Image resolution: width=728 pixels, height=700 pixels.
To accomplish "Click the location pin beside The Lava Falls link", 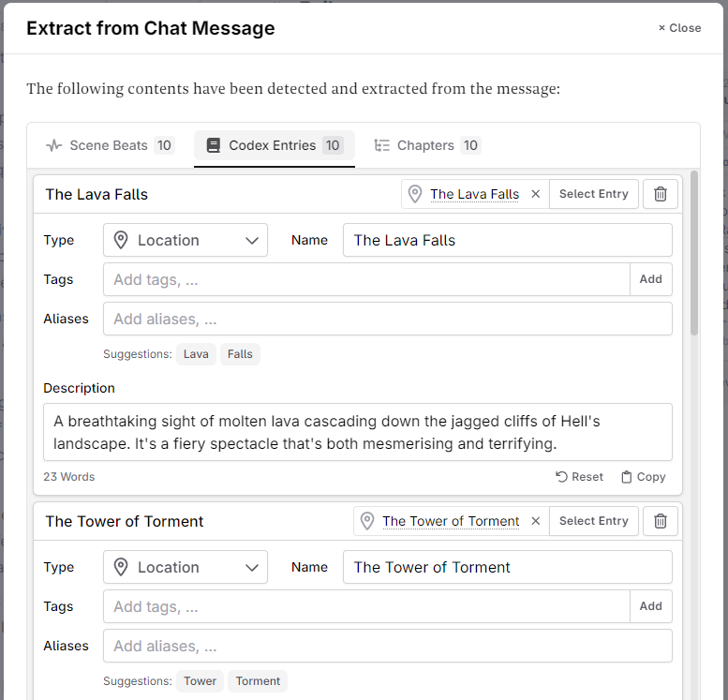I will tap(415, 194).
